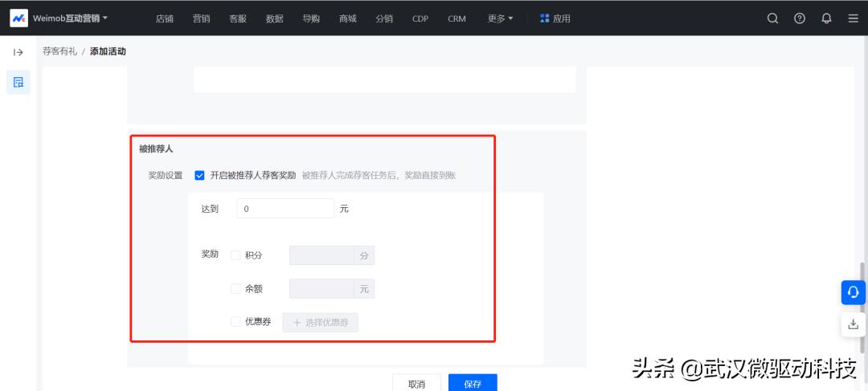Click the vertical page scrollbar
The width and height of the screenshot is (868, 391).
862,307
